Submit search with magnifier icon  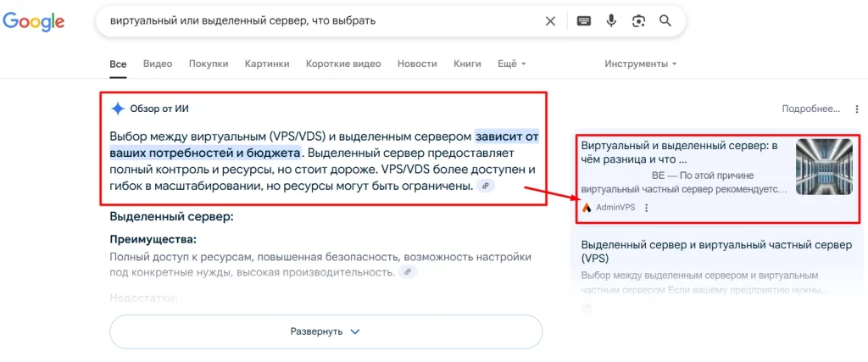(x=665, y=21)
